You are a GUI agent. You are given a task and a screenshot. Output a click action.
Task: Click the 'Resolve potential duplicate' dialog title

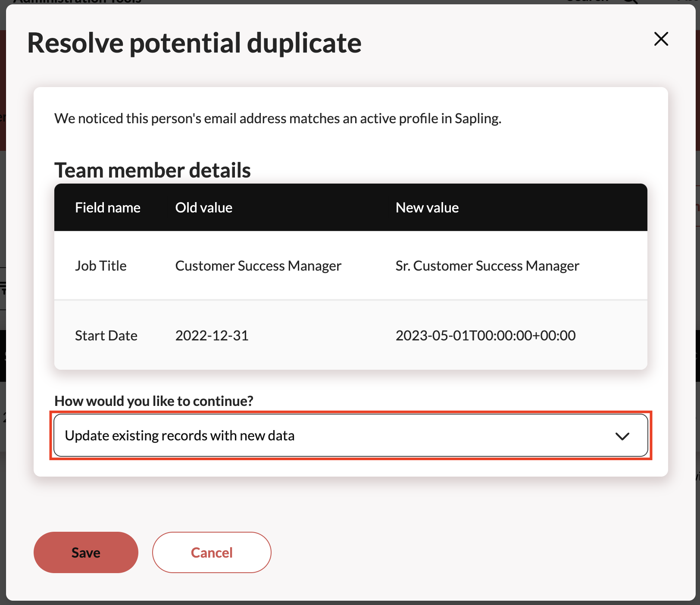[194, 43]
